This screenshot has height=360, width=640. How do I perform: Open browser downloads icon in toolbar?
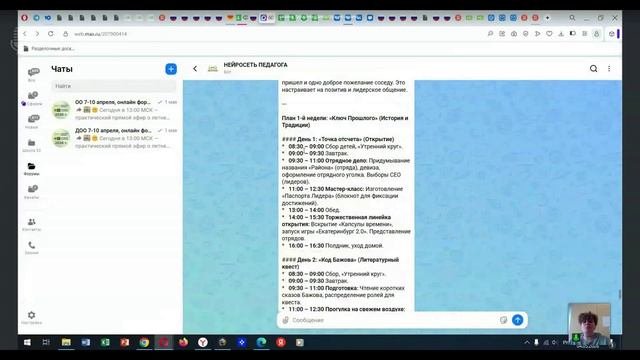coord(561,34)
